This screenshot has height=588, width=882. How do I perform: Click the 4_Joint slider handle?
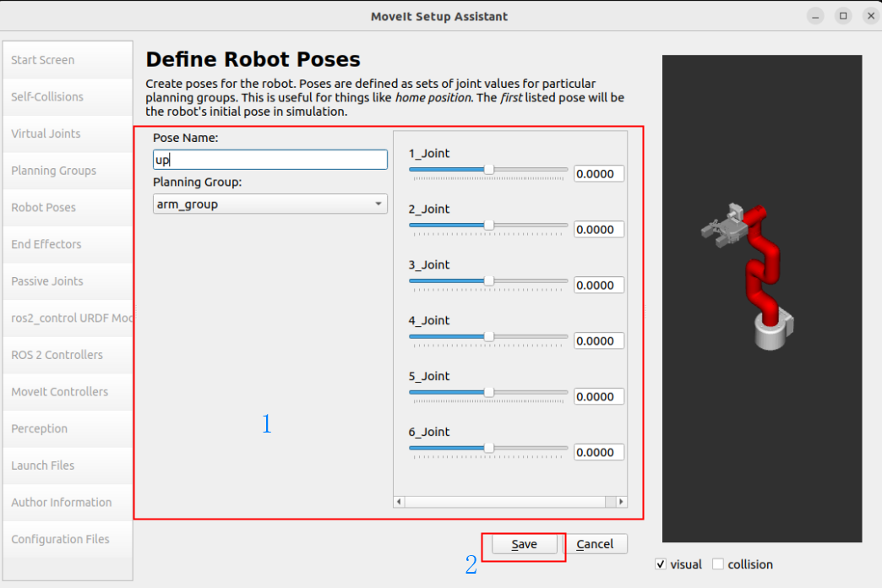click(489, 336)
